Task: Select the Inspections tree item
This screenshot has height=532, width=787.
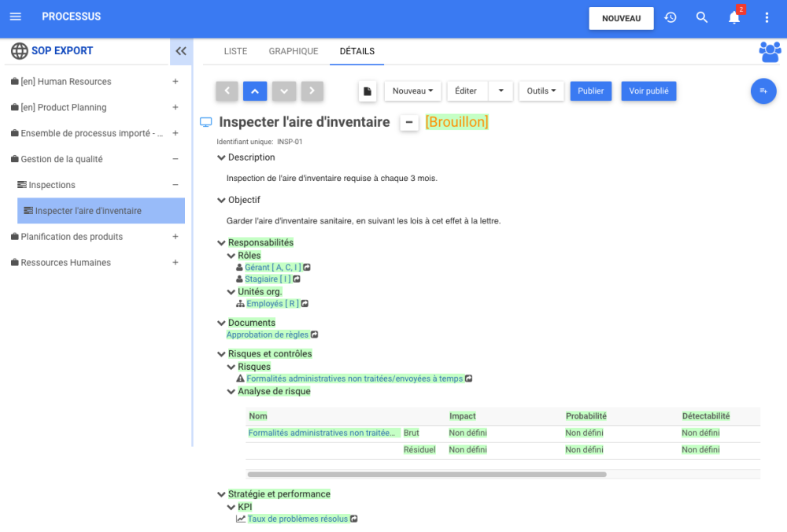Action: click(x=52, y=185)
